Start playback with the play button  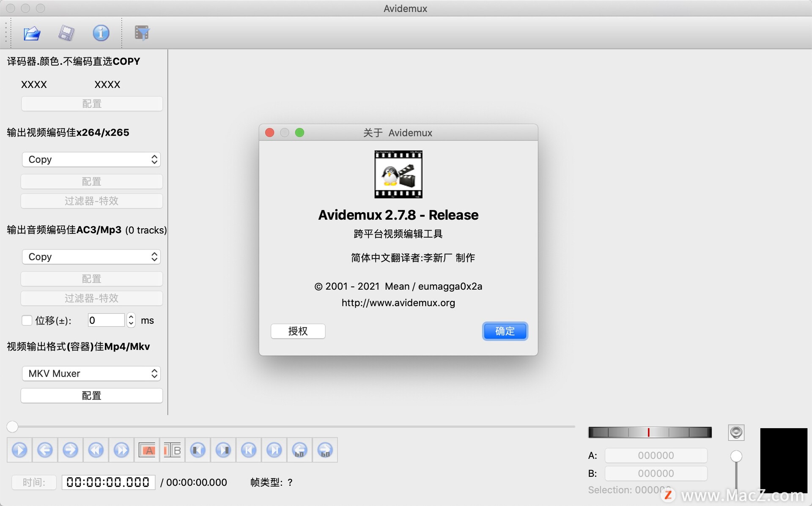19,450
